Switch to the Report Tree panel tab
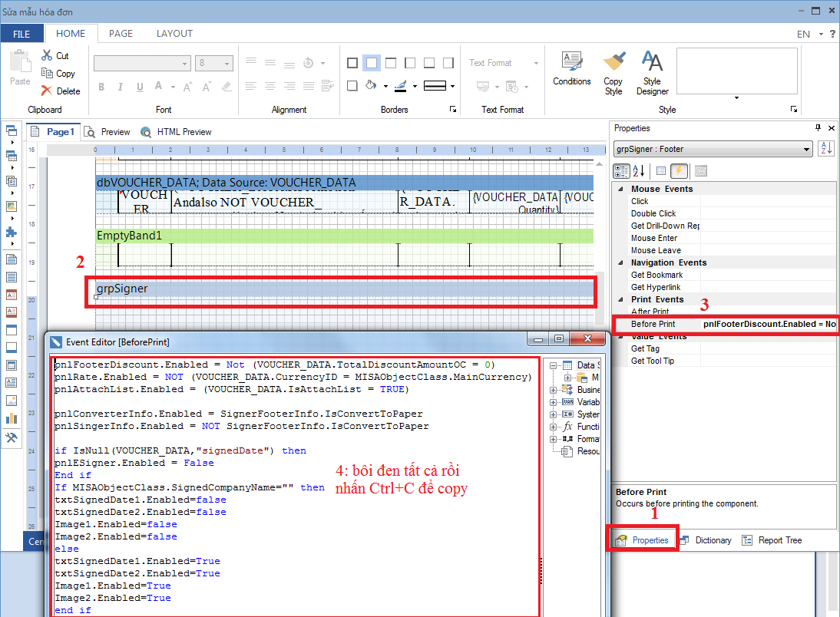This screenshot has height=617, width=840. [x=772, y=540]
